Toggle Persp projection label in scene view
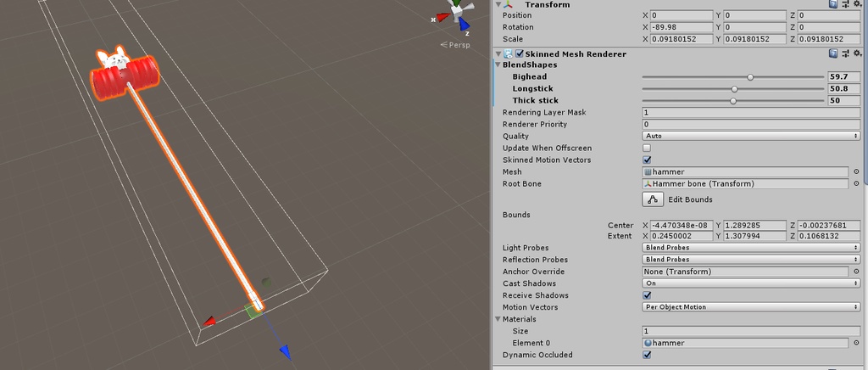Viewport: 868px width, 370px height. (x=455, y=45)
